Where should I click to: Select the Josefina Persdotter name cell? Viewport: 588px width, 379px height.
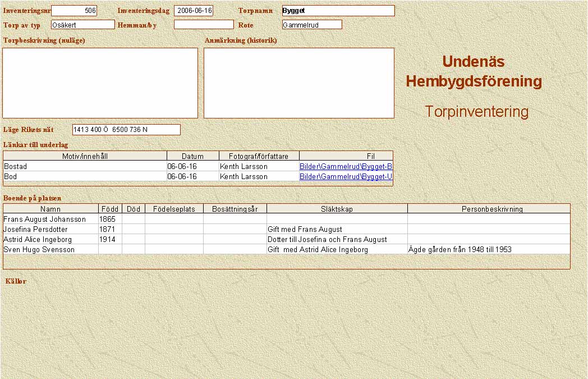coord(50,229)
